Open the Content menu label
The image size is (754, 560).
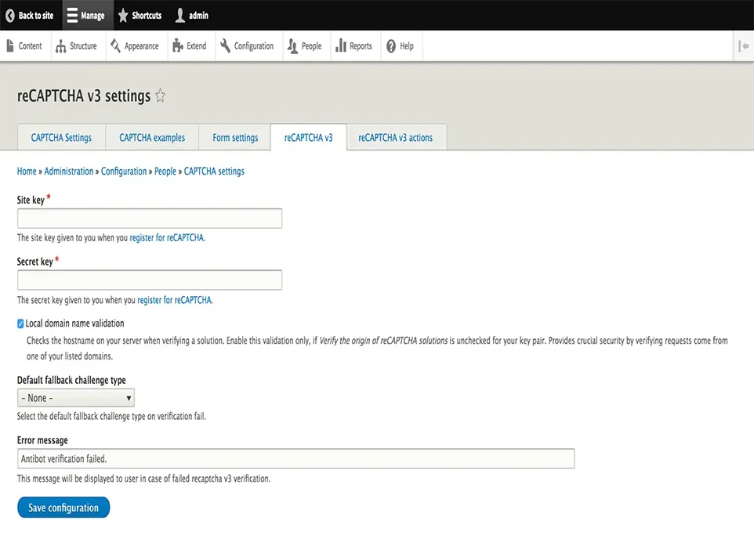point(30,46)
